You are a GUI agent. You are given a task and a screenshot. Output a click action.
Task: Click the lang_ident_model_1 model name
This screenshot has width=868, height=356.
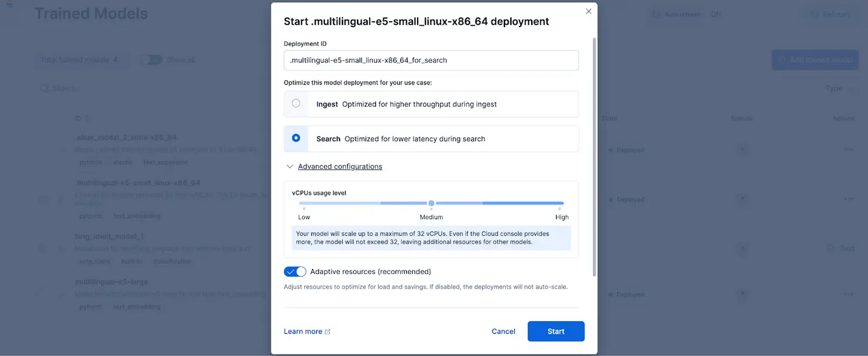click(109, 237)
